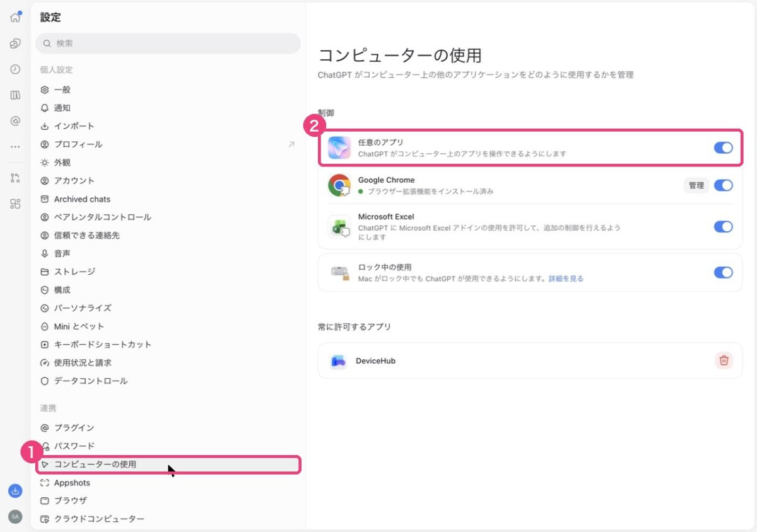Open プロフィール in the sidebar
This screenshot has width=757, height=532.
[168, 144]
